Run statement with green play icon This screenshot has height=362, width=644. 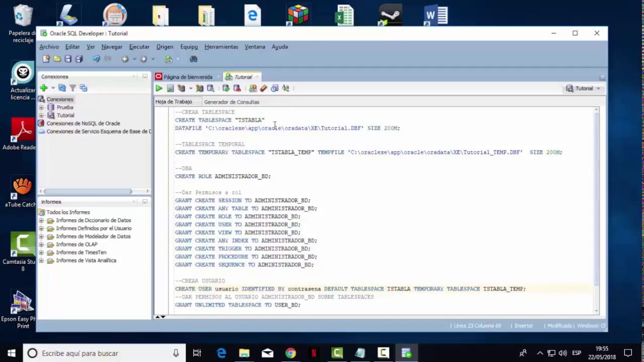tap(159, 88)
